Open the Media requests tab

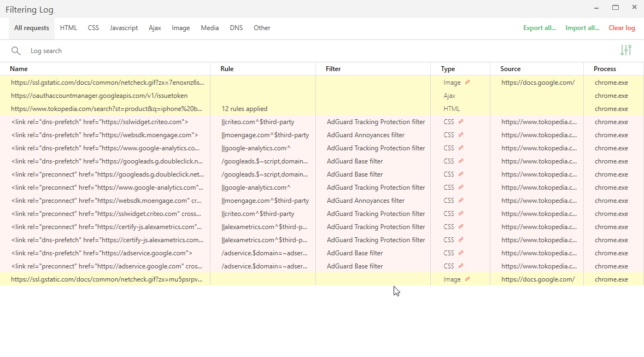click(210, 27)
